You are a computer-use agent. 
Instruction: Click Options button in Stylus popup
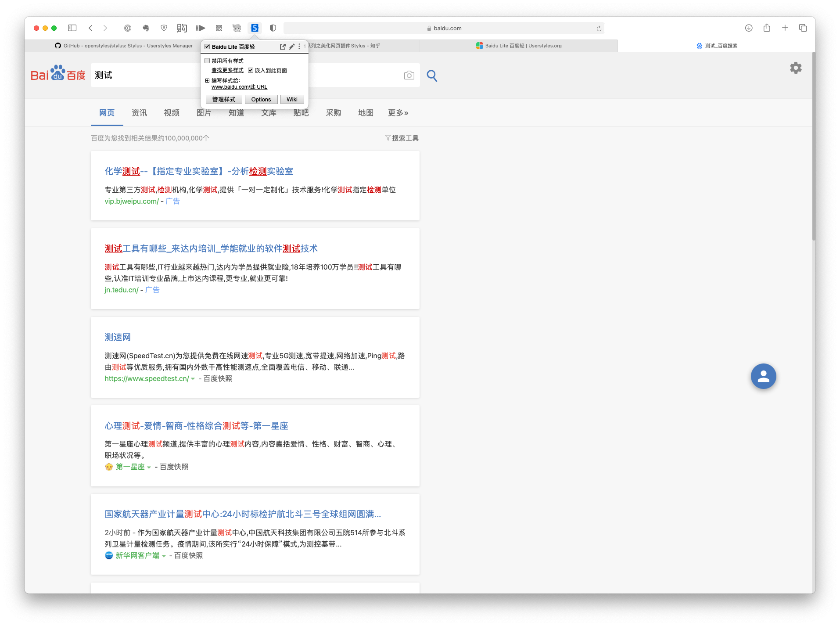[261, 100]
